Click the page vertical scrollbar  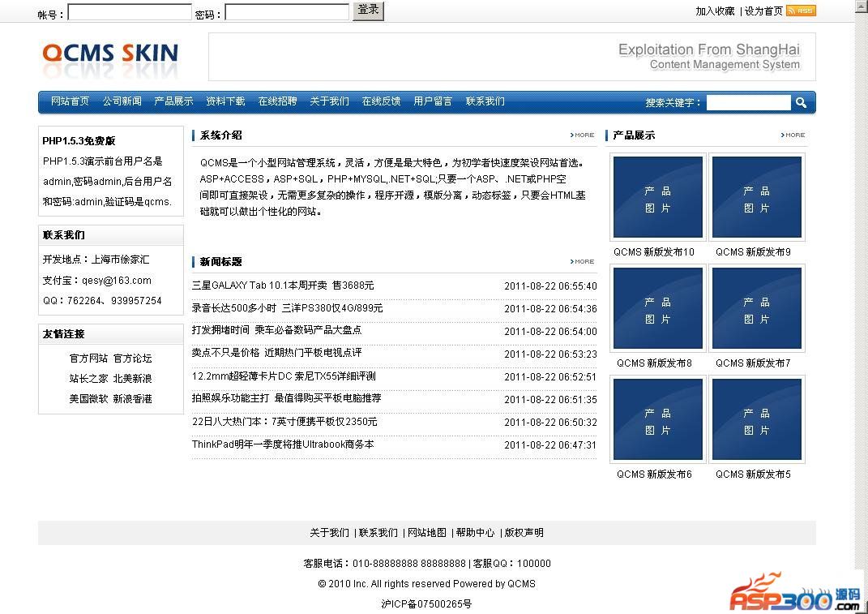[x=862, y=307]
